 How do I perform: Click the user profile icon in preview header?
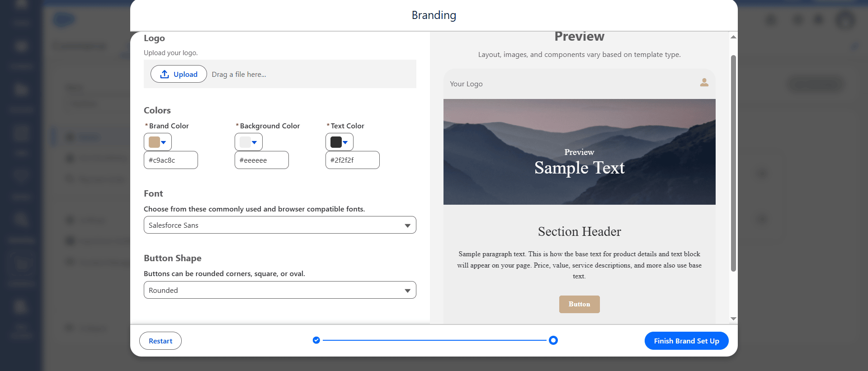pos(704,82)
